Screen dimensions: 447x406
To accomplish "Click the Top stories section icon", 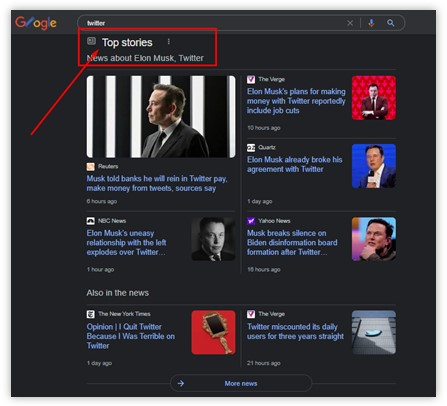I will 91,41.
